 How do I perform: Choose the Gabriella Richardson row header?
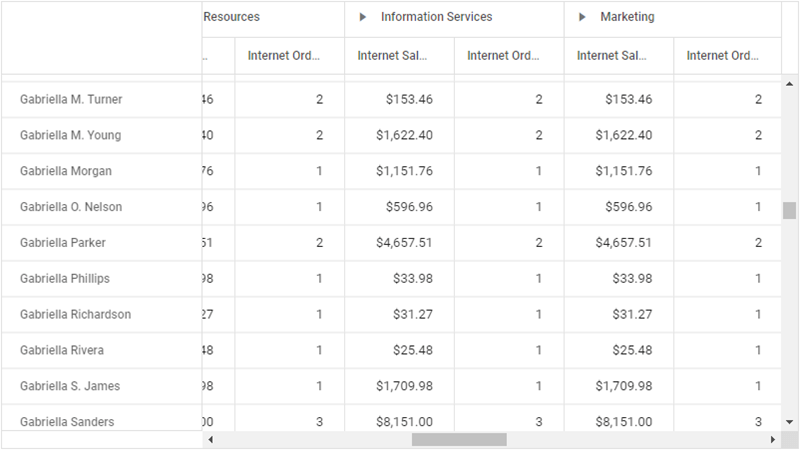(x=75, y=314)
